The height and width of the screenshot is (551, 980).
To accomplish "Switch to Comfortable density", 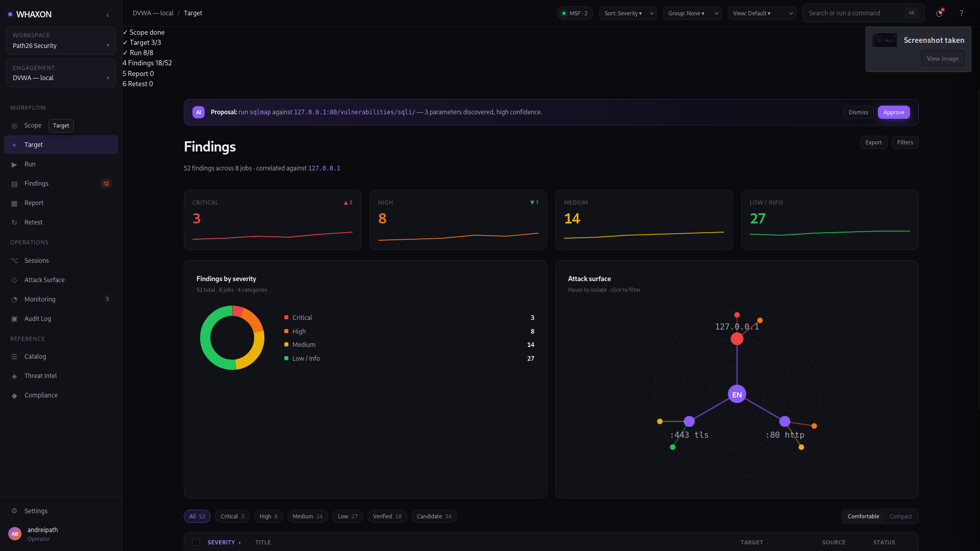I will pyautogui.click(x=863, y=516).
